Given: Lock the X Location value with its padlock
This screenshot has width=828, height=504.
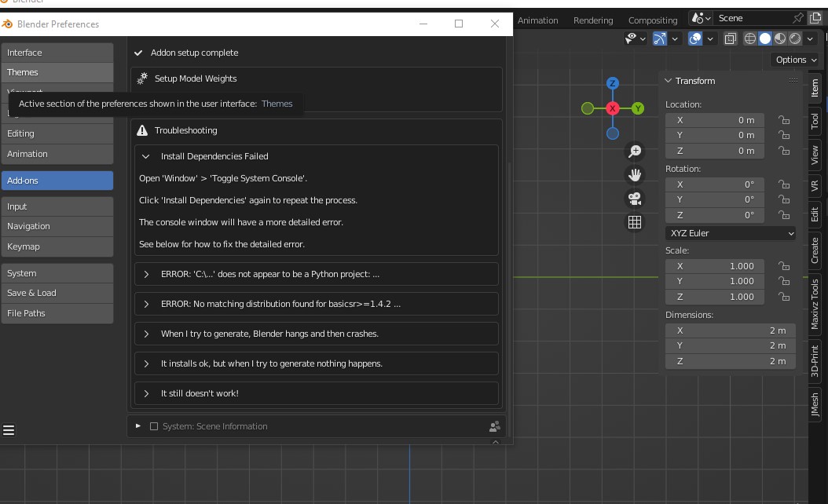Looking at the screenshot, I should (783, 120).
